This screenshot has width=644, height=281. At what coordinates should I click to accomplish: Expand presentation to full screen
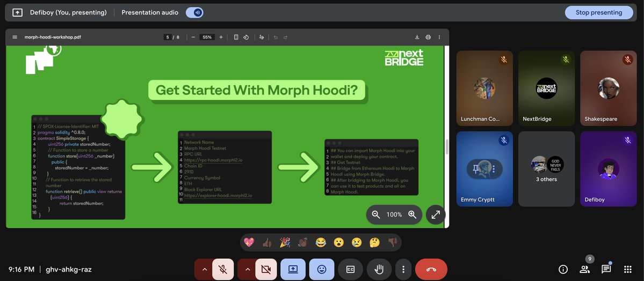tap(436, 215)
